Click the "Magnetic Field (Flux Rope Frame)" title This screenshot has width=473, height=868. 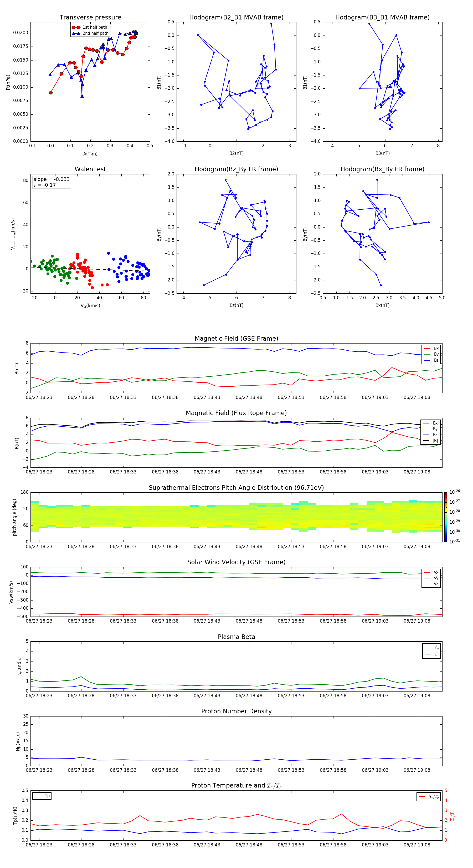coord(236,413)
